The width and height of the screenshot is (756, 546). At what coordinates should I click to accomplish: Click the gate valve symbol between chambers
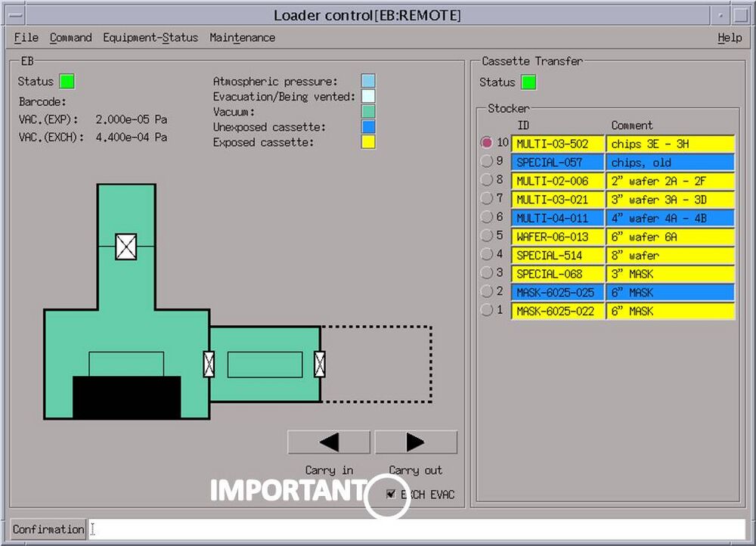[208, 365]
